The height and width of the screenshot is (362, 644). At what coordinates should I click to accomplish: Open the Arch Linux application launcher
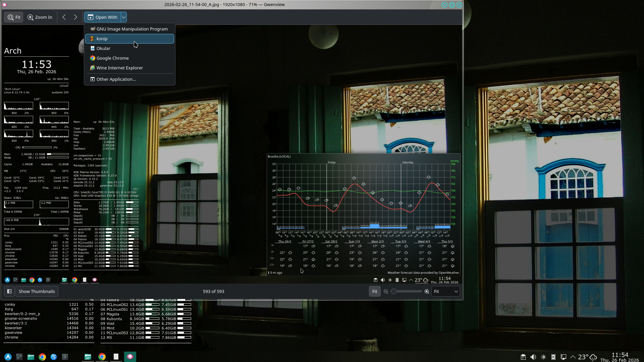8,357
